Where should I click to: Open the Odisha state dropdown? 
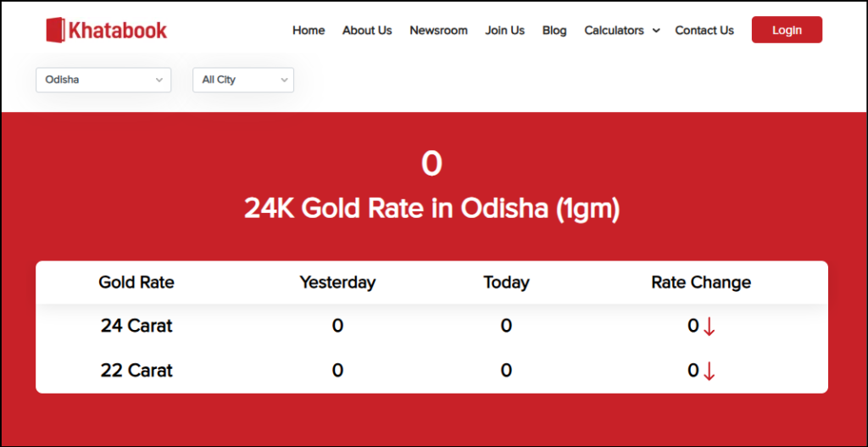click(103, 80)
